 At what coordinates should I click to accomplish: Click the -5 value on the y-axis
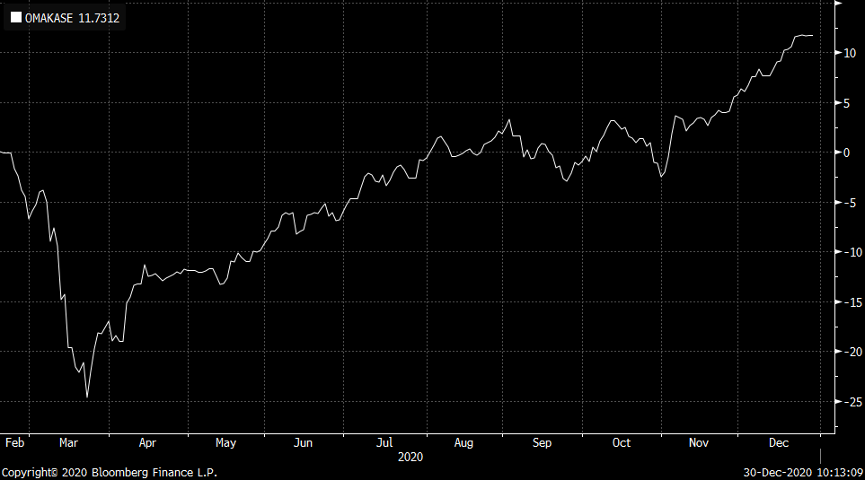844,203
